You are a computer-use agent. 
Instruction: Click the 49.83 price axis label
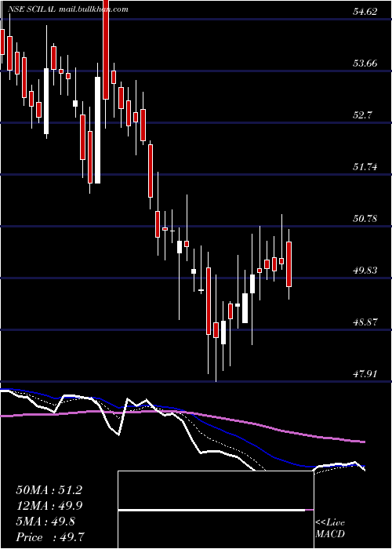pyautogui.click(x=365, y=271)
